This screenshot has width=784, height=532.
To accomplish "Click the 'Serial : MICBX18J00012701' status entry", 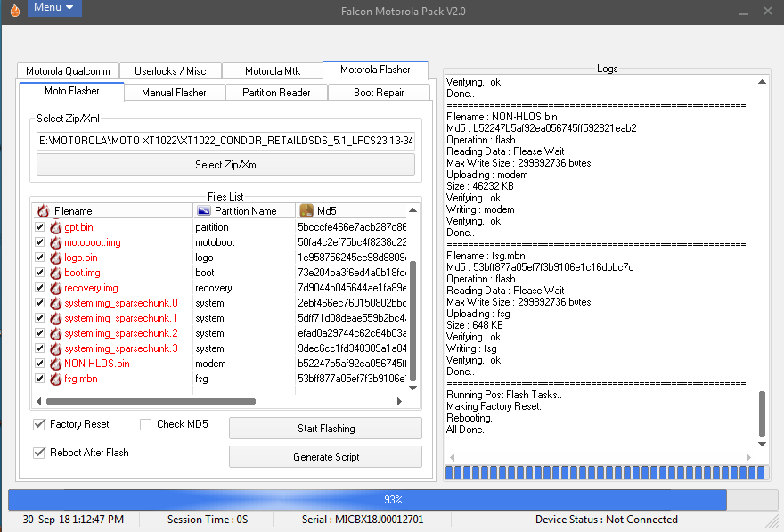I will tap(363, 520).
